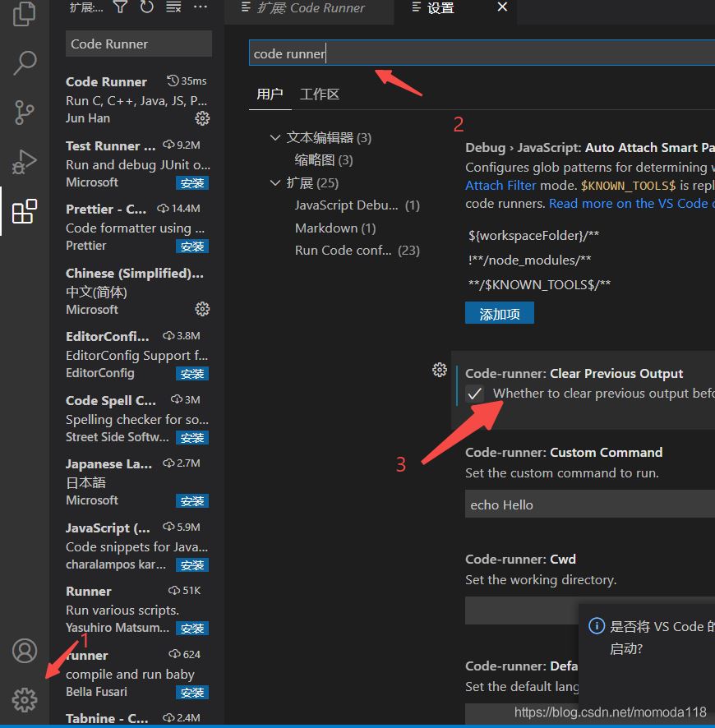Refresh the extensions list
This screenshot has height=728, width=715.
pyautogui.click(x=147, y=7)
